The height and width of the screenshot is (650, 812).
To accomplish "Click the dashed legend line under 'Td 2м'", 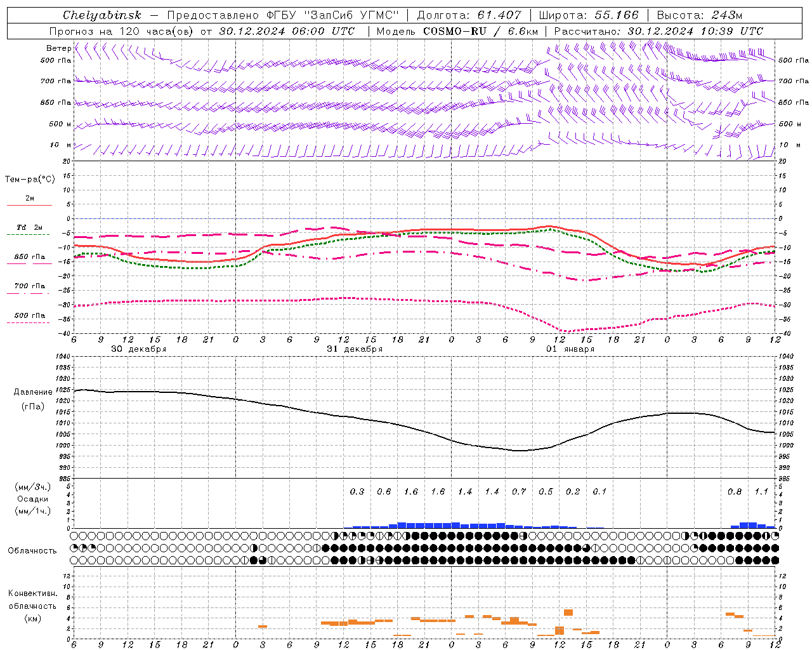I will click(29, 235).
